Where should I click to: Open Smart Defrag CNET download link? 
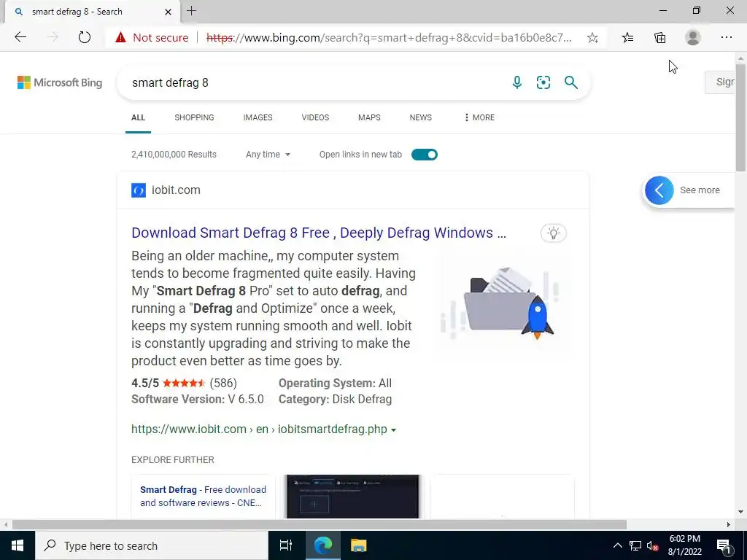pyautogui.click(x=203, y=496)
